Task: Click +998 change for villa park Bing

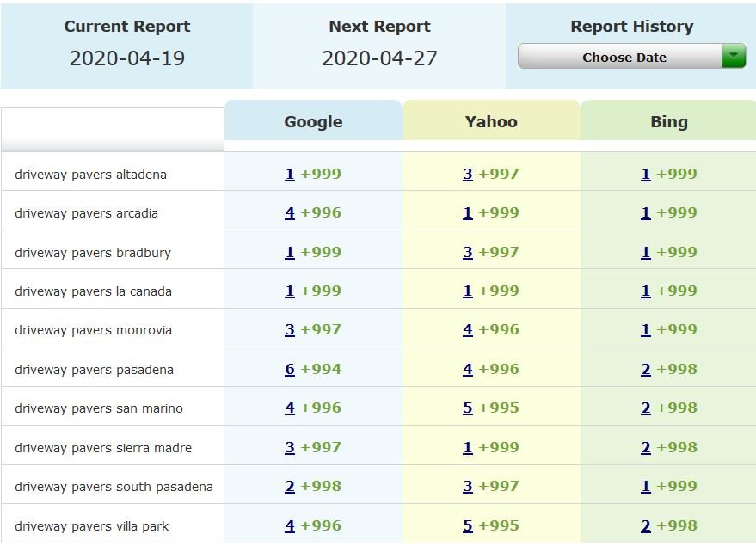Action: (x=677, y=525)
